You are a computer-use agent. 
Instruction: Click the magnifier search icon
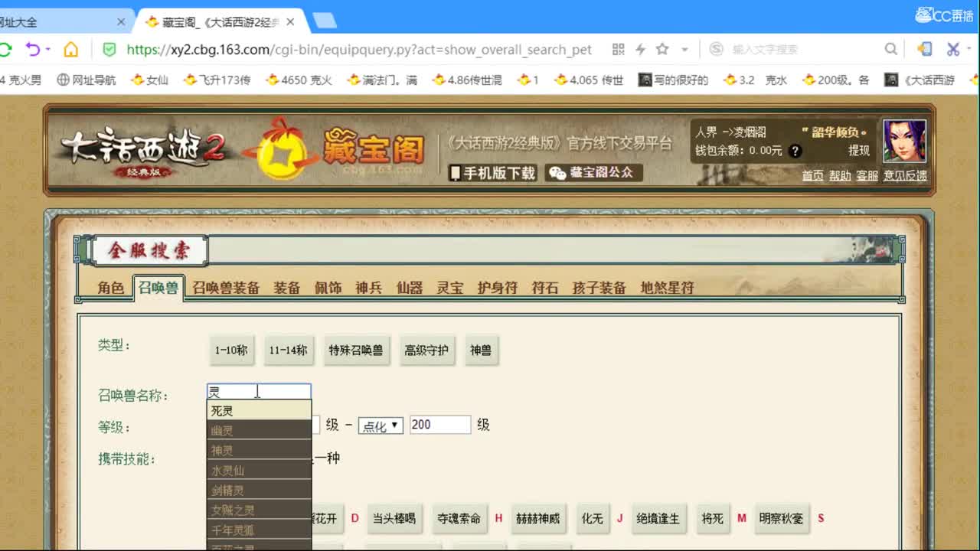coord(891,49)
